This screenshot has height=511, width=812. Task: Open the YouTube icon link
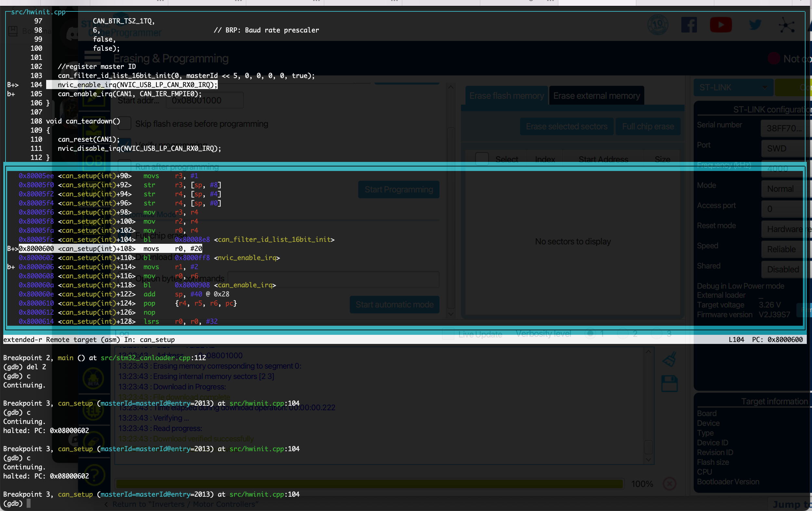pyautogui.click(x=721, y=25)
